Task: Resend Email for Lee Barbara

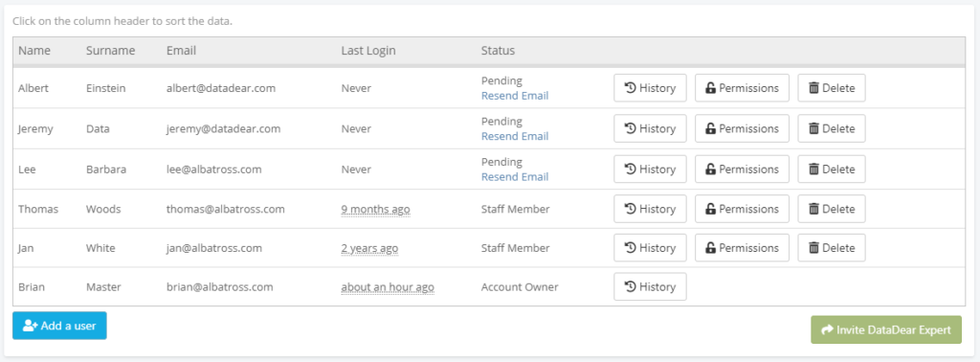Action: [x=514, y=177]
